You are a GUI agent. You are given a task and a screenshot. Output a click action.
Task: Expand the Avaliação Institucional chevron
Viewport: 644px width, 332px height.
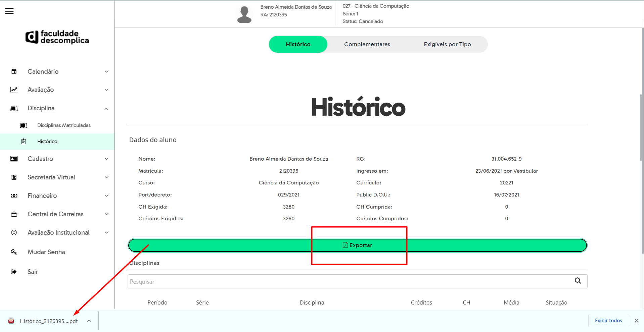pos(106,232)
